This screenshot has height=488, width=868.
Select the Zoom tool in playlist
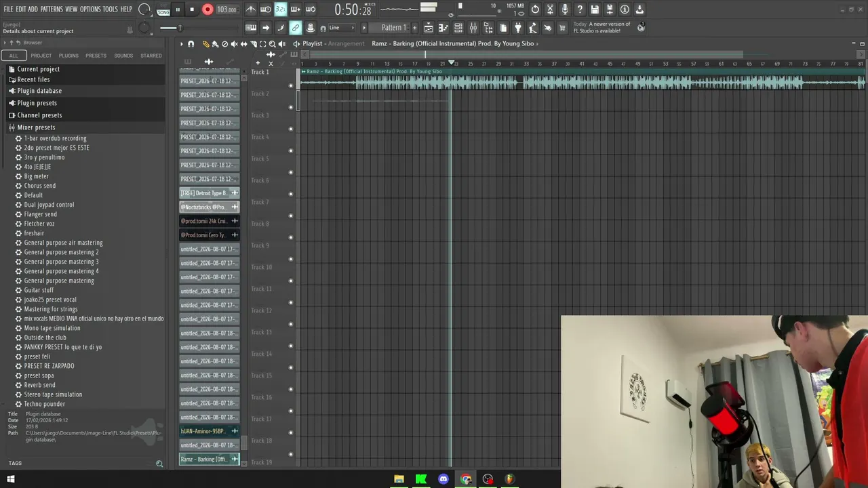tap(273, 44)
